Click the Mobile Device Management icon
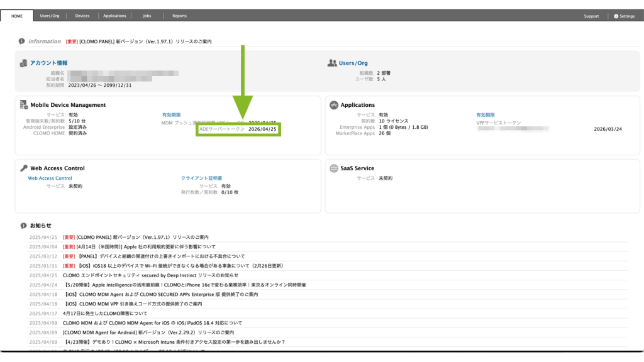The width and height of the screenshot is (644, 362). (x=24, y=105)
